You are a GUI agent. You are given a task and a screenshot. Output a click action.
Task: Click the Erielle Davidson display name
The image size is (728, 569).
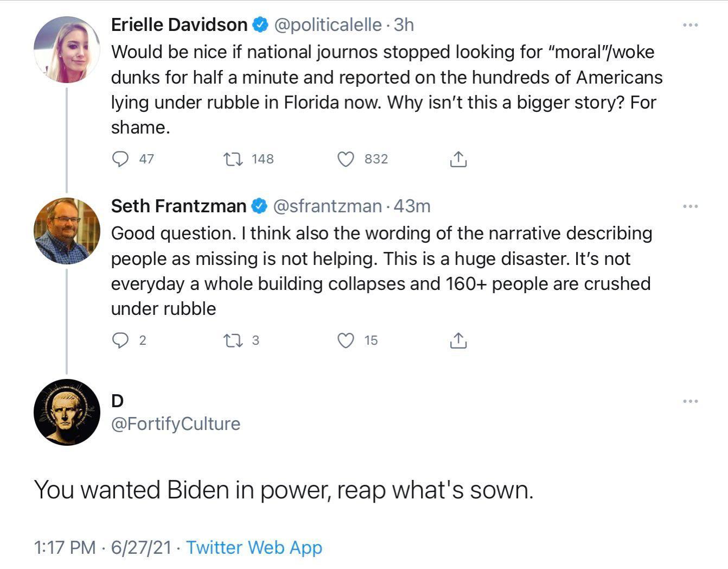[x=179, y=25]
